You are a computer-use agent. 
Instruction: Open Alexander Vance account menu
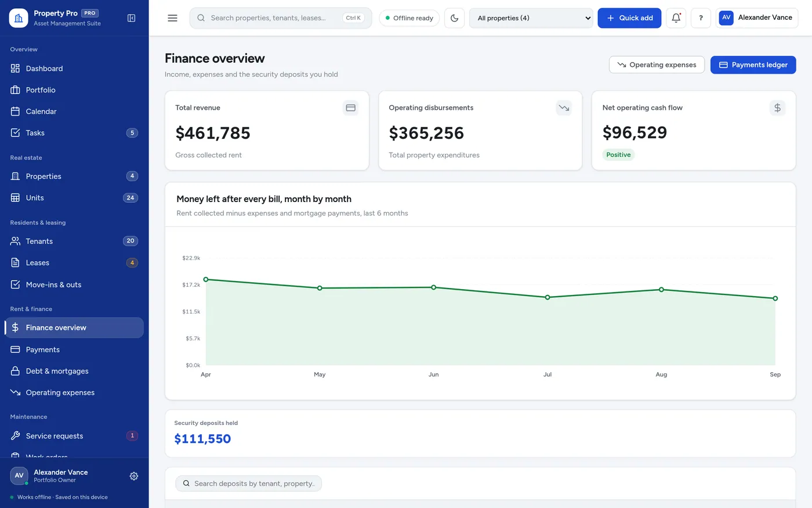[x=757, y=18]
